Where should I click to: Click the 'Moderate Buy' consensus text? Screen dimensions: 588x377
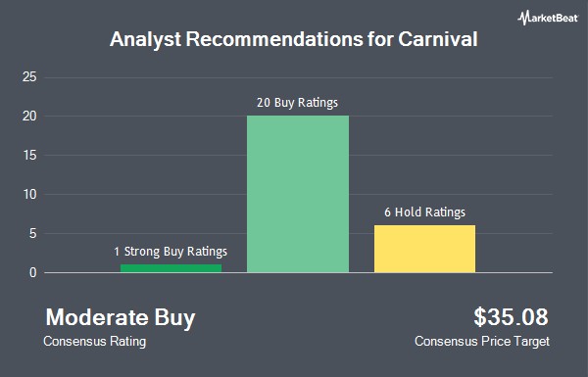(x=121, y=318)
